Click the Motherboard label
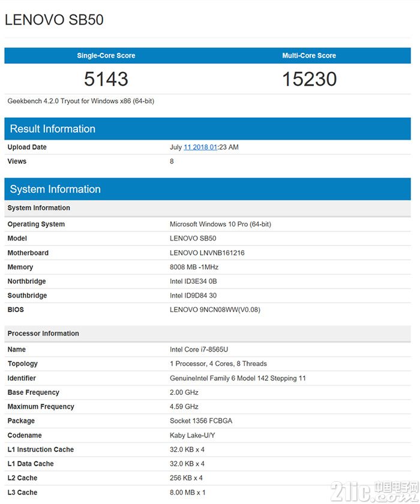 (28, 253)
